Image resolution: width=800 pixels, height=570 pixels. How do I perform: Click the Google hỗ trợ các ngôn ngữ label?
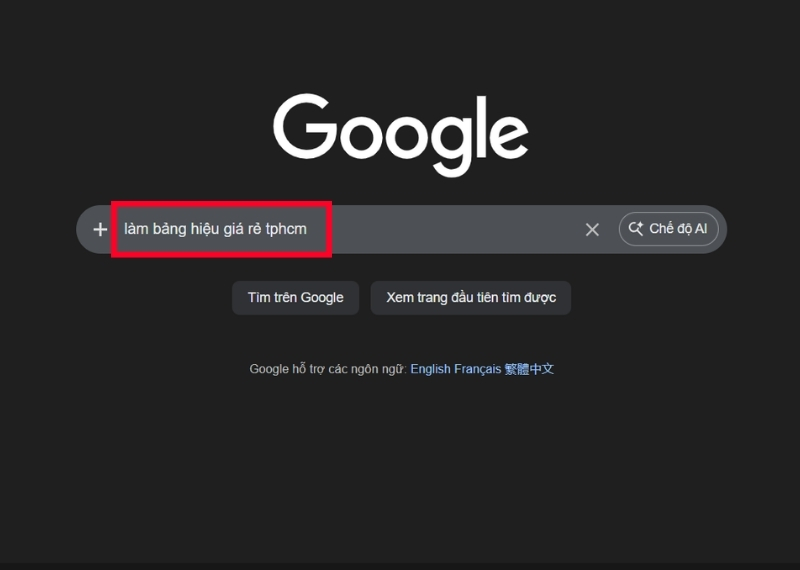click(328, 369)
